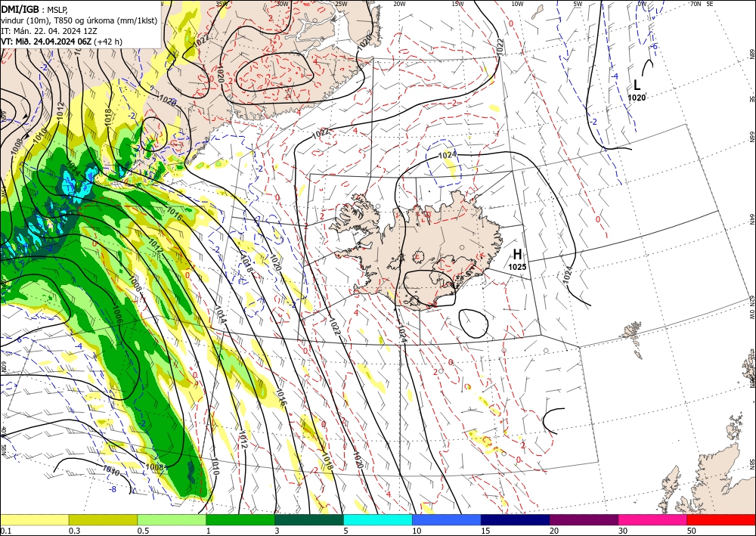The height and width of the screenshot is (536, 756).
Task: Click the "0.1" legend scale value
Action: (x=5, y=531)
